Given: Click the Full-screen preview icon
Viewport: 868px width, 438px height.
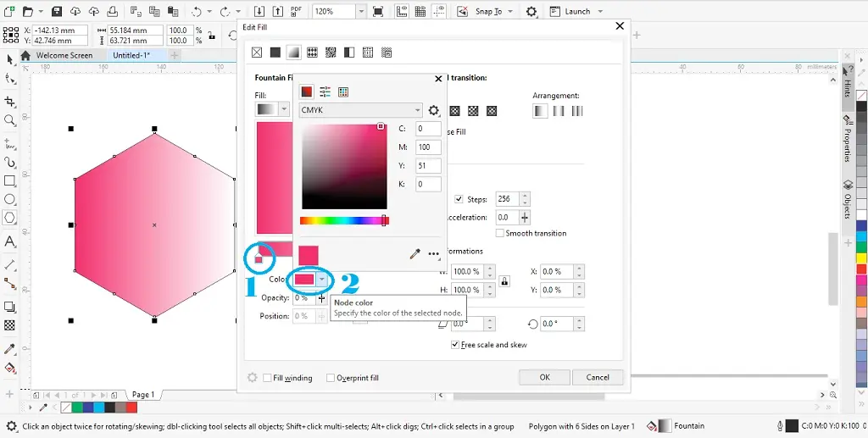Looking at the screenshot, I should pos(378,11).
